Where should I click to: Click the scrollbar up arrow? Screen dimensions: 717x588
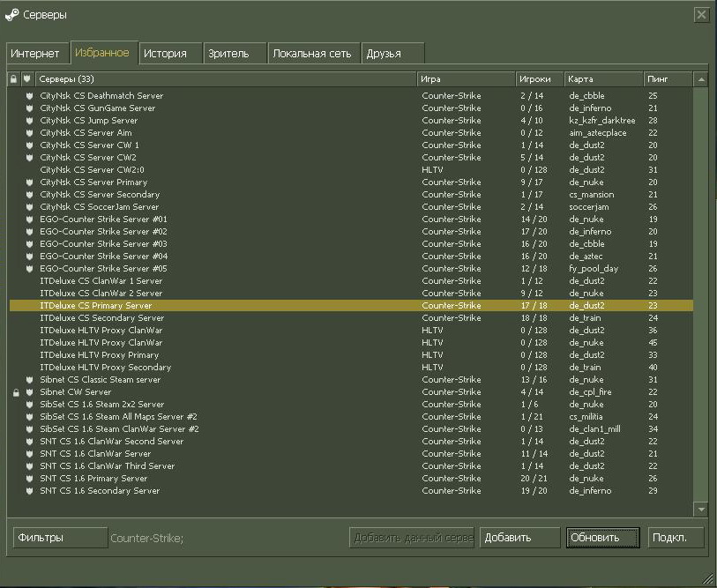(701, 79)
